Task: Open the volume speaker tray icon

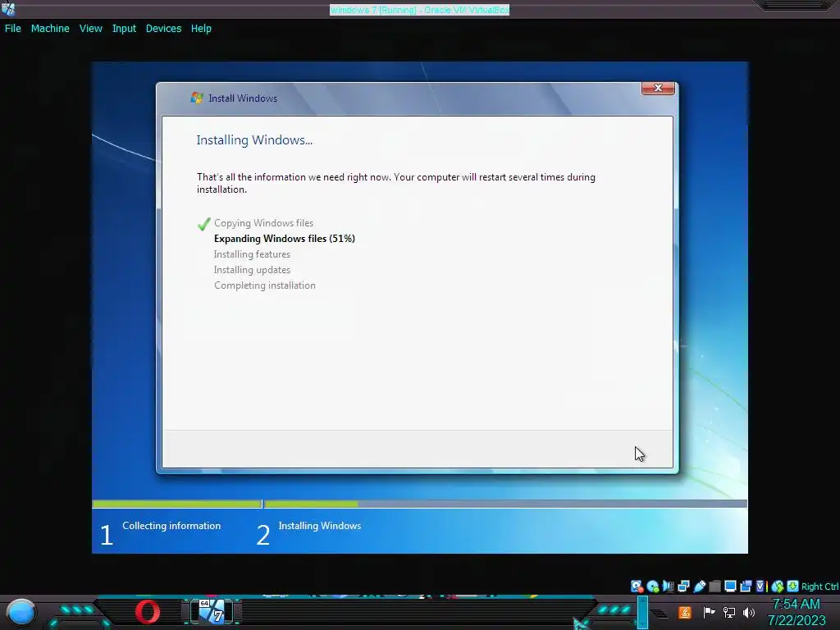Action: [x=749, y=612]
